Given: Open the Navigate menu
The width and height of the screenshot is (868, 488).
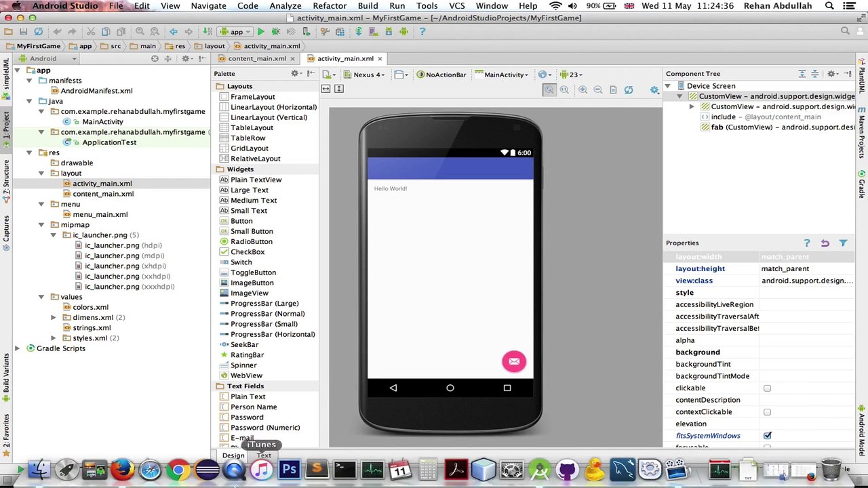Looking at the screenshot, I should [209, 6].
